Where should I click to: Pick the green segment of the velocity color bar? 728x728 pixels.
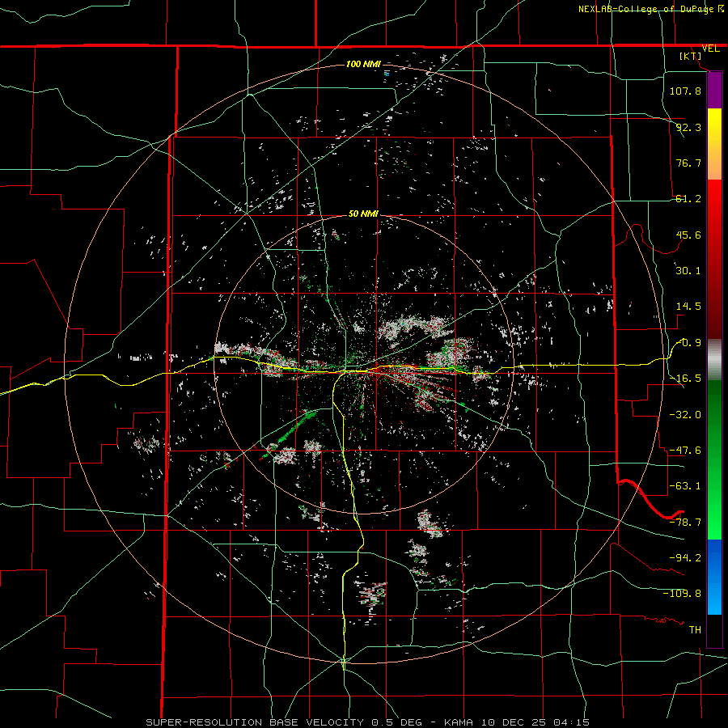(714, 459)
